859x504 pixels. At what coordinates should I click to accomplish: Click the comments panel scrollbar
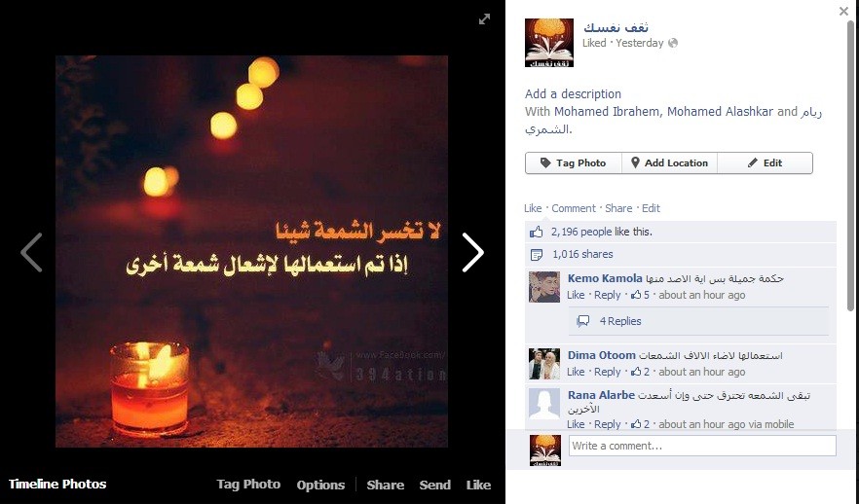pos(850,165)
